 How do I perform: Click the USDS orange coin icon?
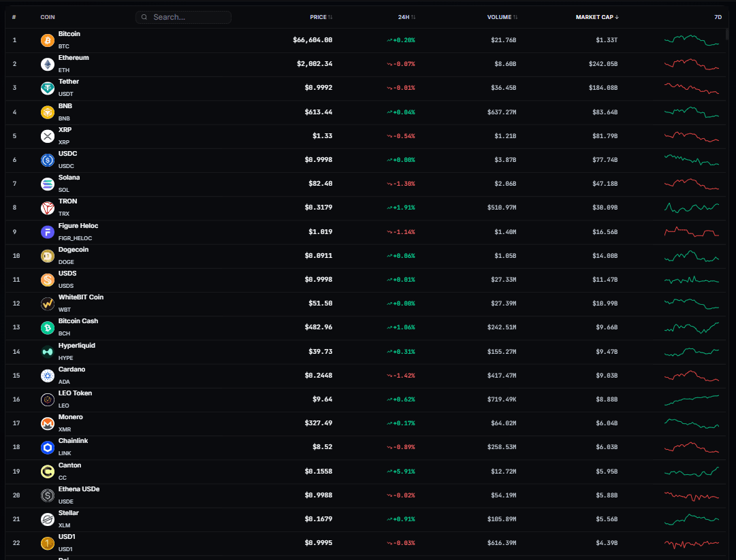48,280
